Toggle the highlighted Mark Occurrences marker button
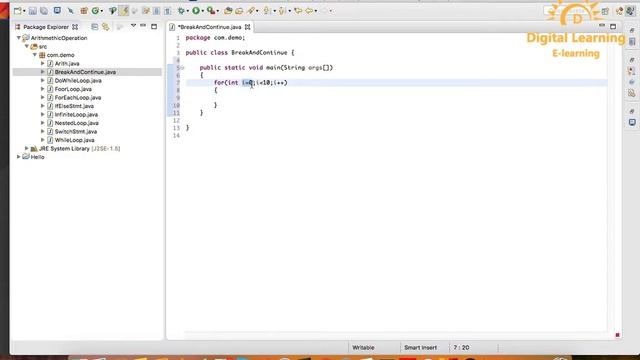This screenshot has width=640, height=360. [124, 11]
